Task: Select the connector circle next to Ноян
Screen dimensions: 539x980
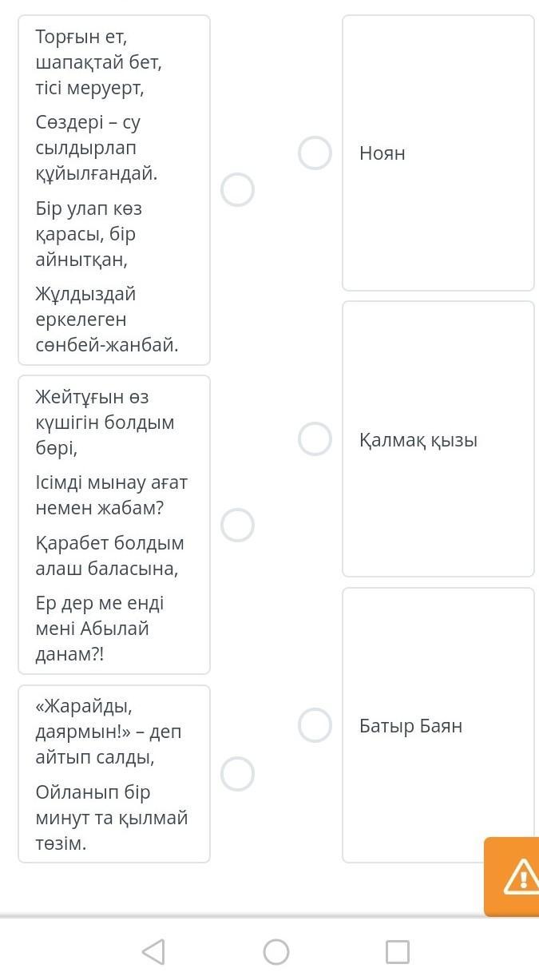Action: point(315,153)
